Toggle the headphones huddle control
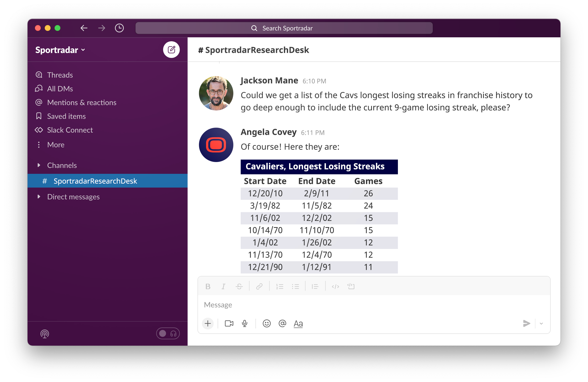The image size is (588, 382). [168, 333]
